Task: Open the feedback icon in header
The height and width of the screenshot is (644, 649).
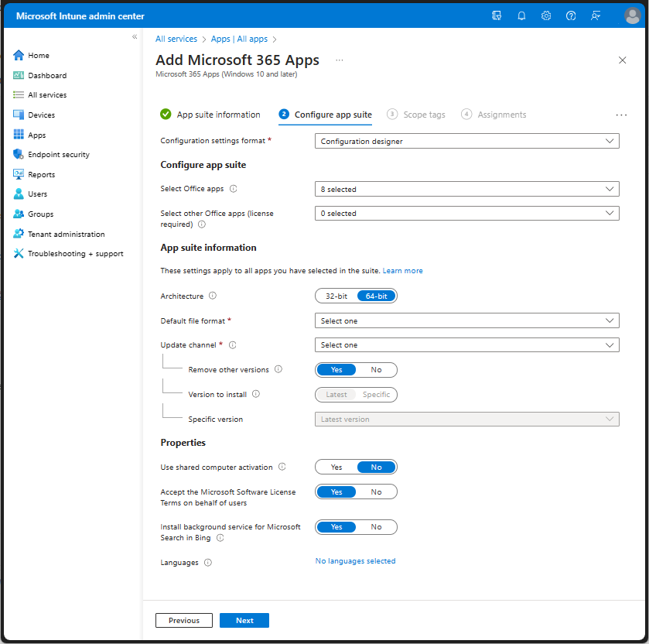Action: [x=595, y=15]
